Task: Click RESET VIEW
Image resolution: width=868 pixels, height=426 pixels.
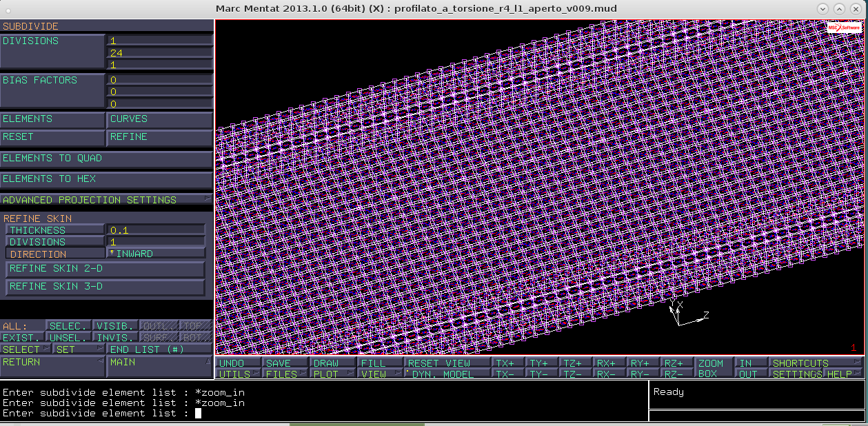Action: tap(447, 363)
